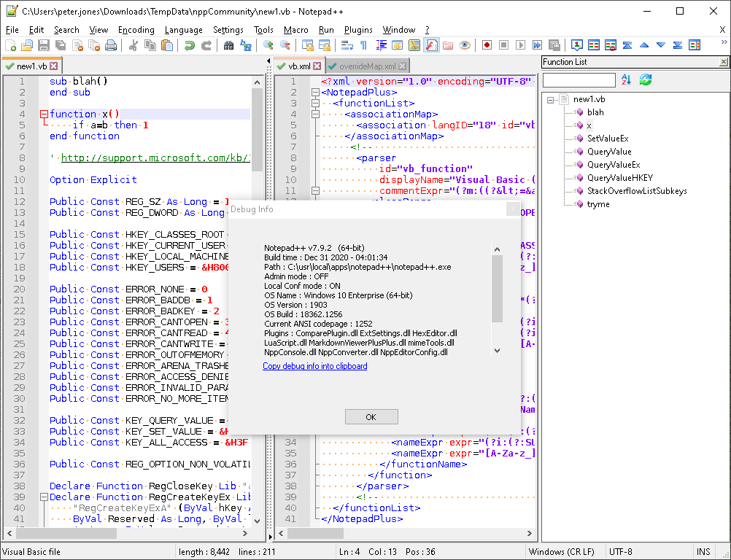Click the Save recorded macro icon

tap(554, 45)
